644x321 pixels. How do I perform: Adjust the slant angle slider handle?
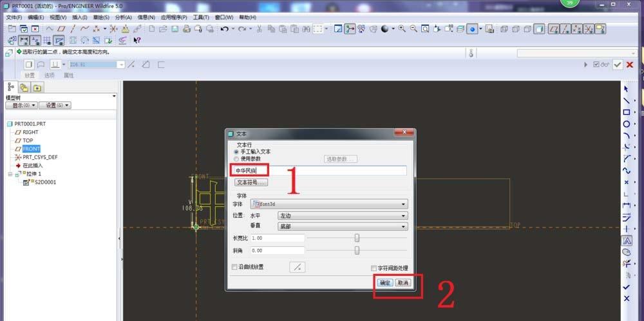coord(357,250)
